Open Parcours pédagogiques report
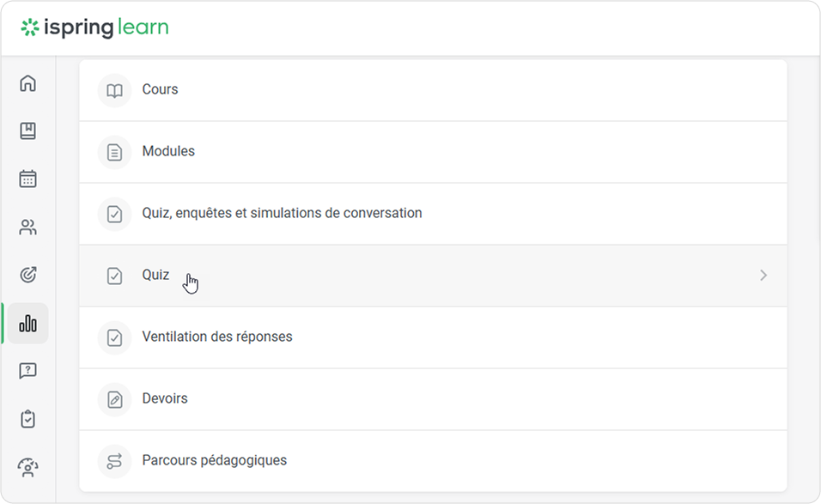 point(215,460)
